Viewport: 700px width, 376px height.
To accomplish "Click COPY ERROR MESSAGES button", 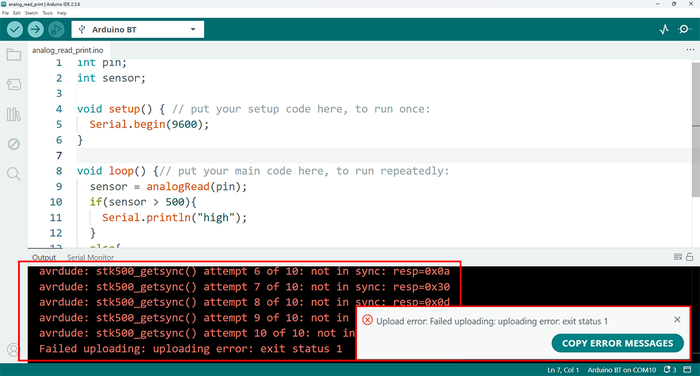I will (x=617, y=343).
